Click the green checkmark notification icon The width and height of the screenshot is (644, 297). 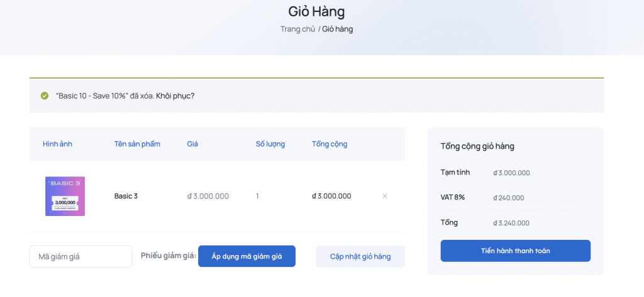point(45,96)
